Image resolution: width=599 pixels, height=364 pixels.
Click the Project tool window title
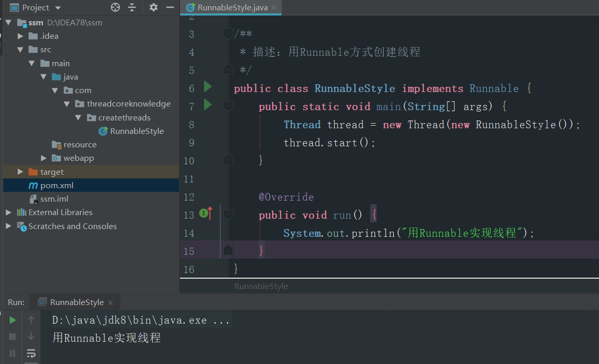pos(35,8)
